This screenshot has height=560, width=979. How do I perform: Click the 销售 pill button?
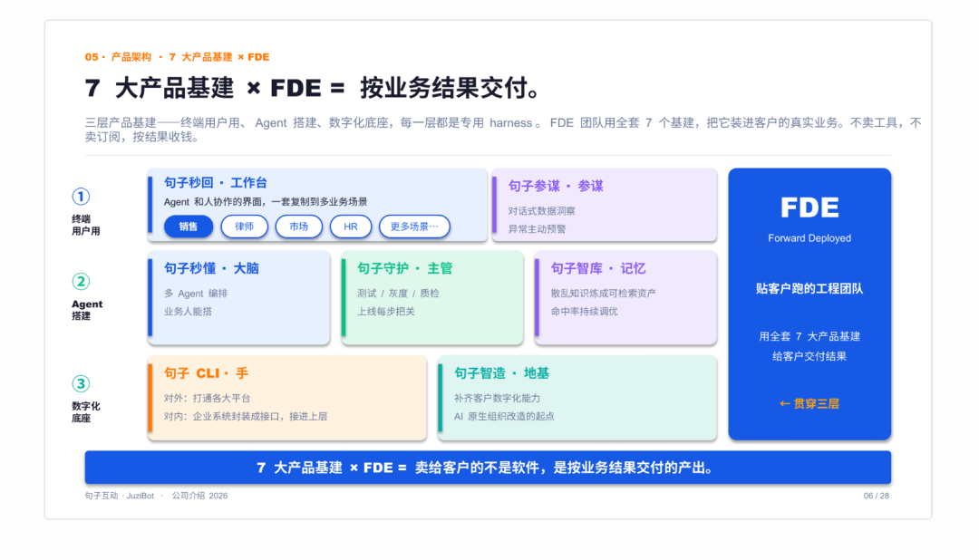click(x=189, y=227)
